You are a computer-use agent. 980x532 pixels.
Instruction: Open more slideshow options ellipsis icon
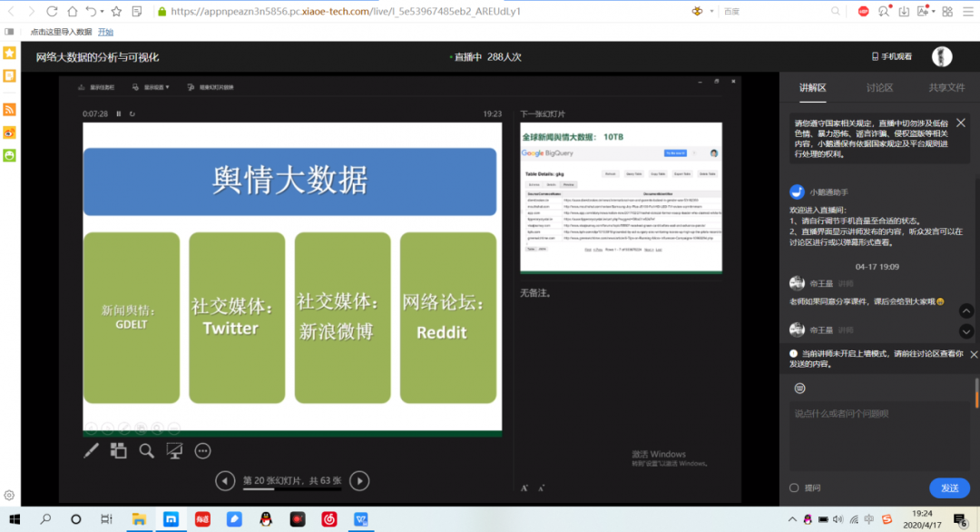click(202, 450)
